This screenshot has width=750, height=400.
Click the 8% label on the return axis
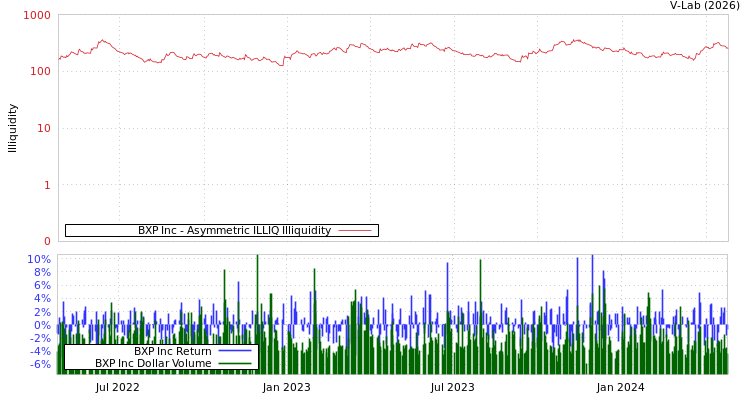(41, 273)
